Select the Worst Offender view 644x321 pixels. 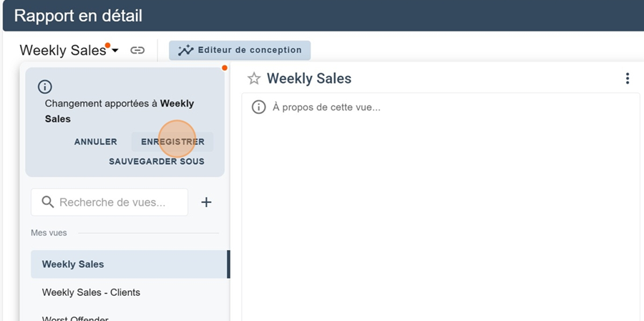[x=75, y=317]
